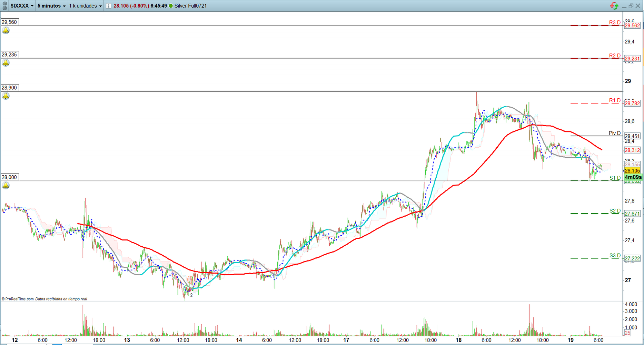644x345 pixels.
Task: Click the Piv D pivot label
Action: (x=615, y=133)
